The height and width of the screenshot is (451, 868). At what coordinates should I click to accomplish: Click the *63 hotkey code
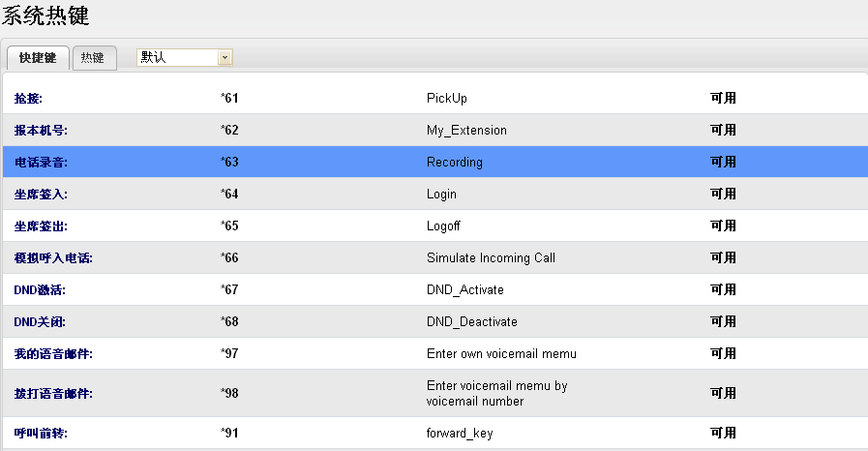pyautogui.click(x=229, y=163)
